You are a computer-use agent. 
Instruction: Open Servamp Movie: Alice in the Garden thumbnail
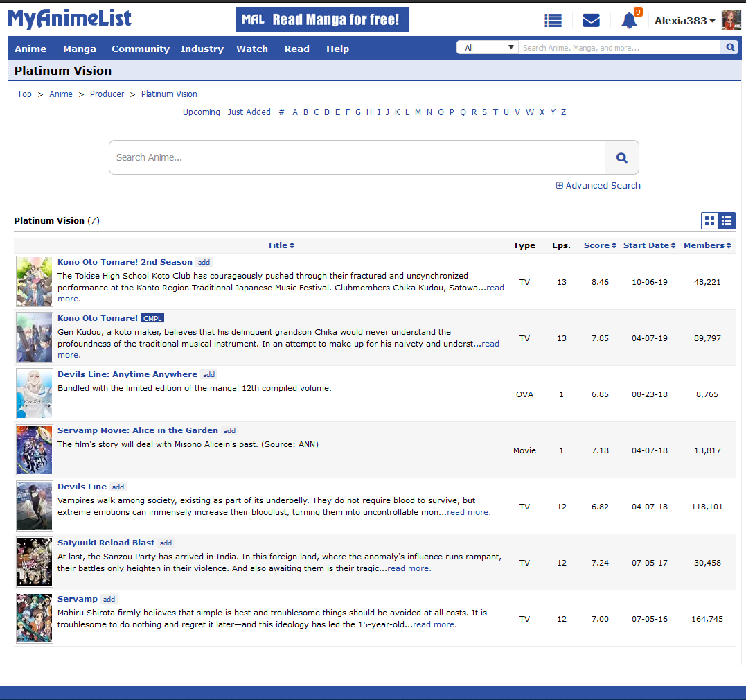tap(35, 450)
